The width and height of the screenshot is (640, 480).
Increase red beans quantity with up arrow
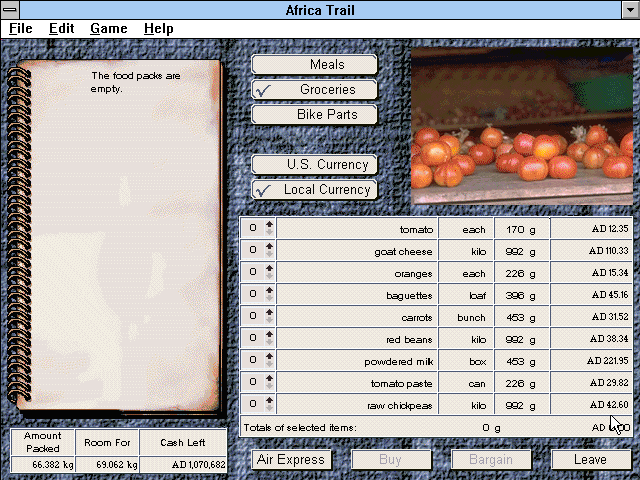(269, 334)
